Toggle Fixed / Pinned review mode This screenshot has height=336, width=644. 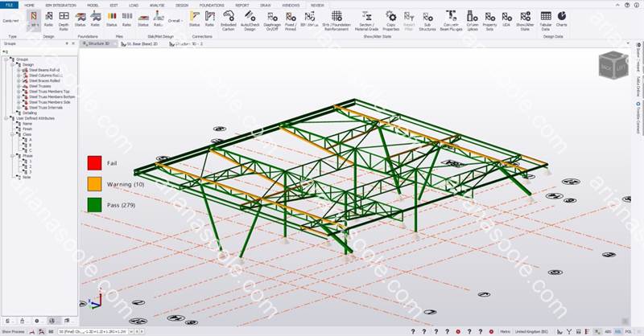point(291,21)
